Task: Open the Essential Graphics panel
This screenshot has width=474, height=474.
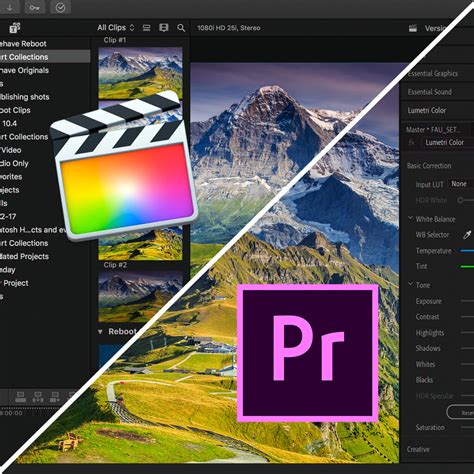Action: point(433,74)
